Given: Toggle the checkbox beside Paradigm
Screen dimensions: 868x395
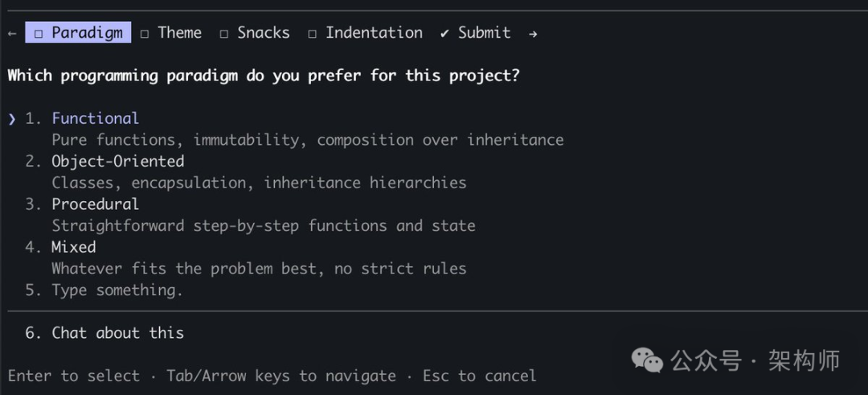Looking at the screenshot, I should point(39,34).
